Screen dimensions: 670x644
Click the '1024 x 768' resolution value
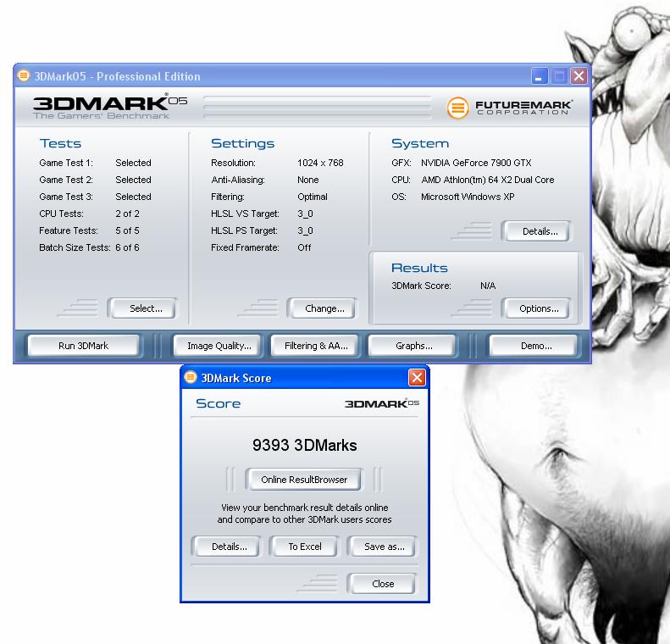(x=320, y=163)
